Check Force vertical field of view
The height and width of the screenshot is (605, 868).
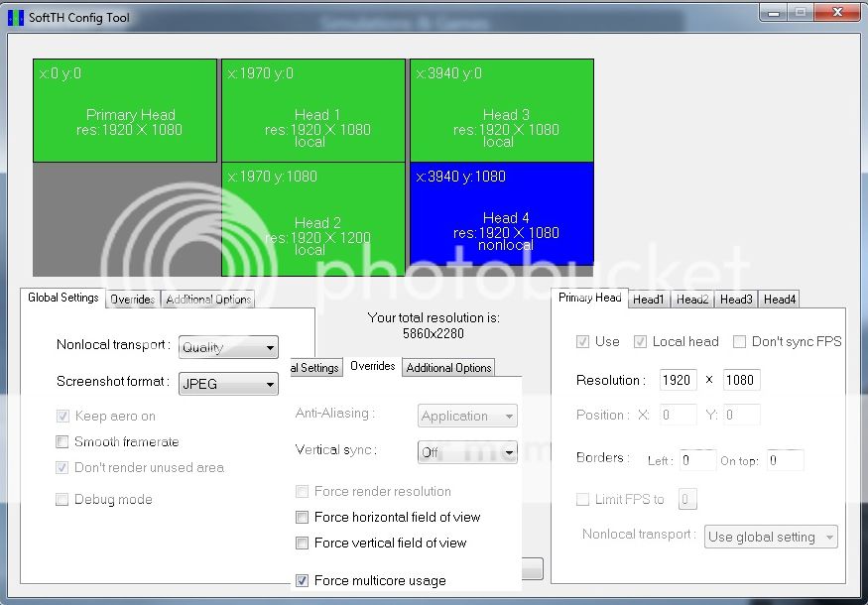click(x=303, y=543)
